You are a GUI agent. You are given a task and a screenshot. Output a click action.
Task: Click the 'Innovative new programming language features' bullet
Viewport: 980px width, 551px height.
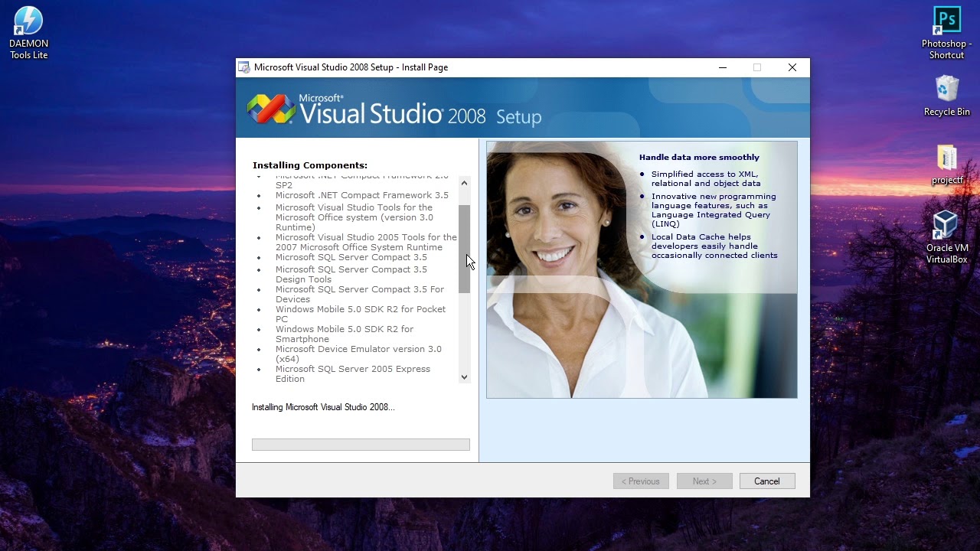(x=714, y=210)
